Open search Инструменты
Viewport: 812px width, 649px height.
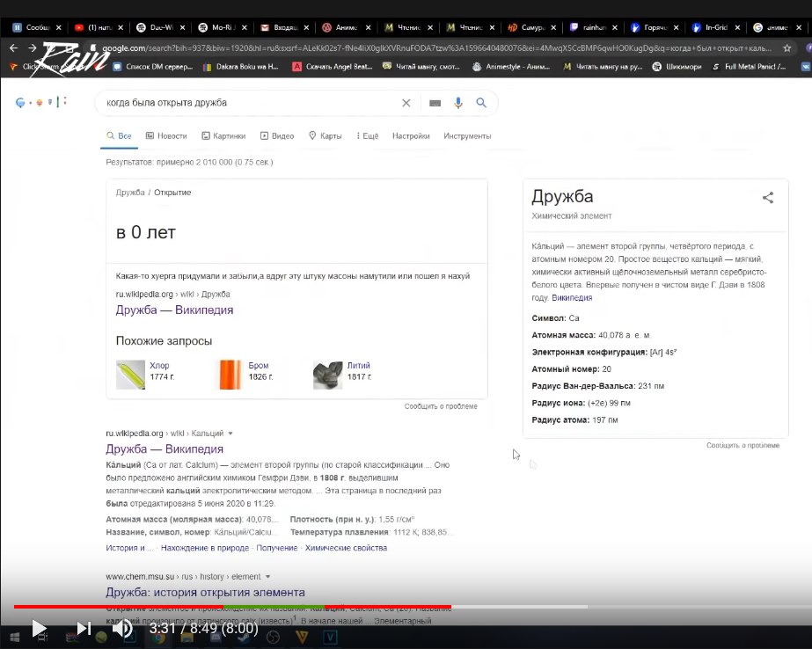[467, 135]
